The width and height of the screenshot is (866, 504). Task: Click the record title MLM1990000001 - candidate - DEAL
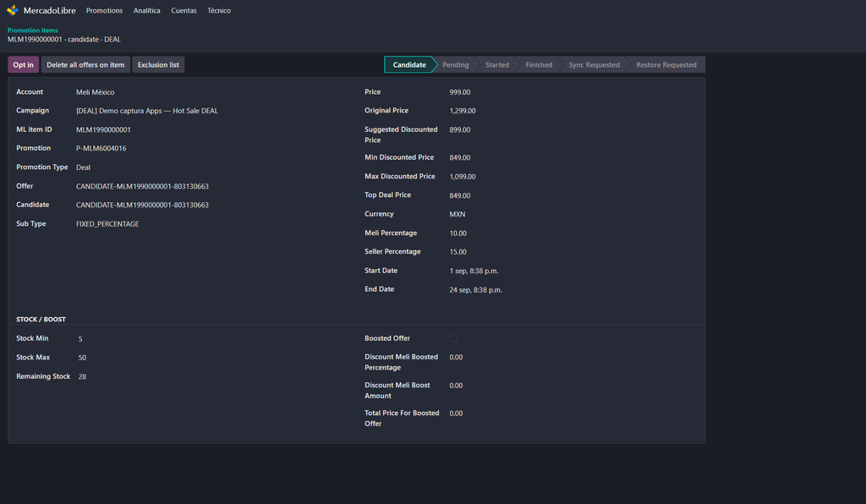pyautogui.click(x=64, y=40)
